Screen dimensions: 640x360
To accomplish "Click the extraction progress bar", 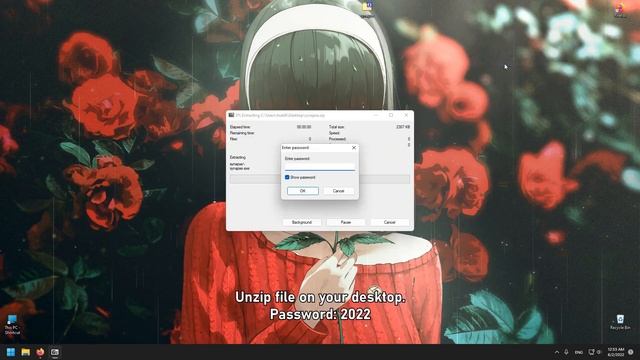I will 320,179.
